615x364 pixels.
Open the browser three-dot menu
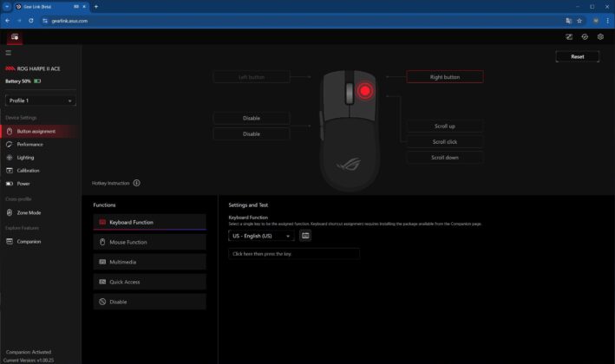(x=607, y=21)
